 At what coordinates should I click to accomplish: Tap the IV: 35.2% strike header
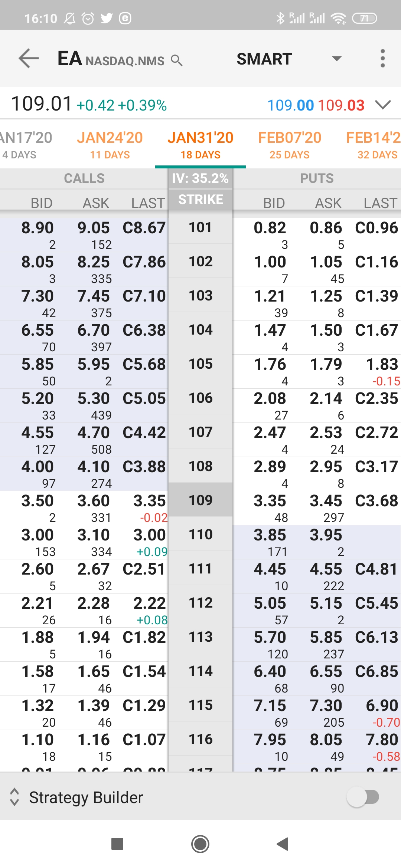click(x=200, y=178)
